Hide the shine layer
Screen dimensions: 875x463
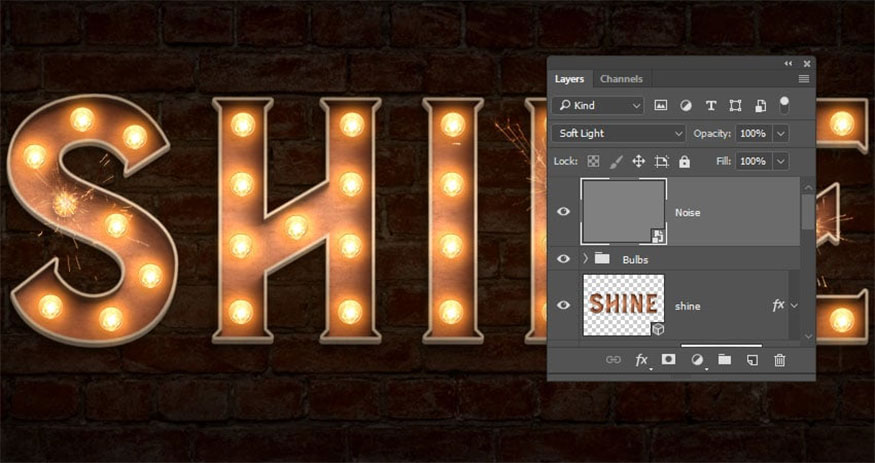pos(563,306)
